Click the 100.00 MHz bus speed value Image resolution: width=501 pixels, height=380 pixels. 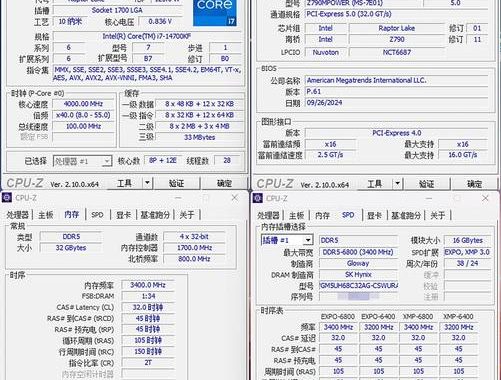pos(83,126)
